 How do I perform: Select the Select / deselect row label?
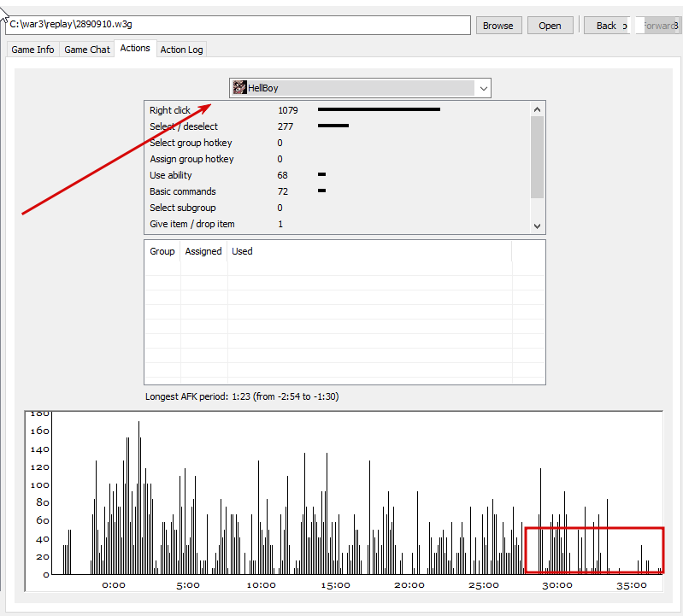click(184, 126)
